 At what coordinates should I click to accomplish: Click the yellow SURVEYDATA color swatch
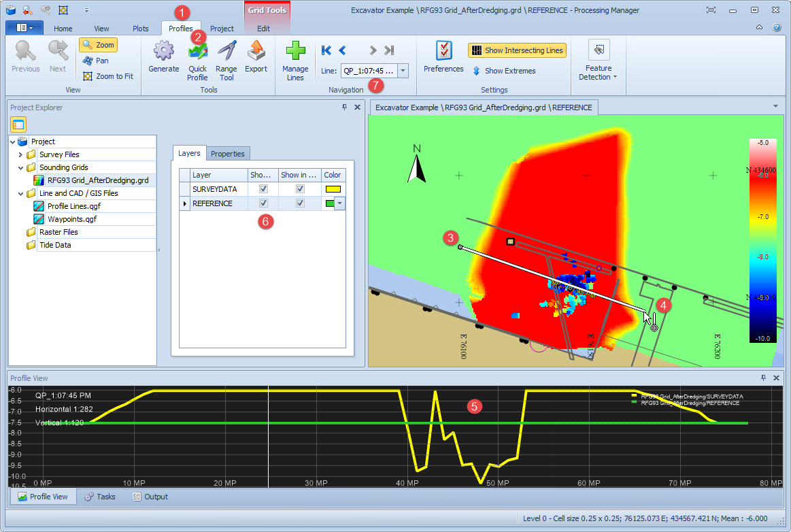click(x=333, y=189)
